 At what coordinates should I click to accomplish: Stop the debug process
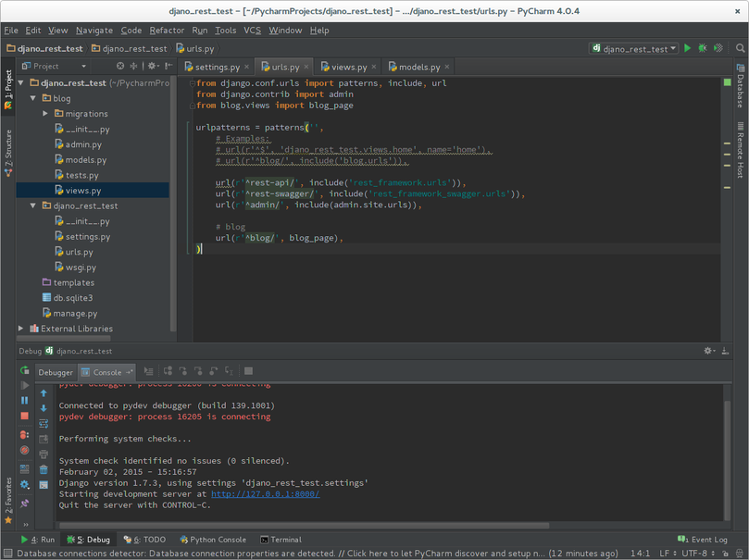(x=24, y=416)
